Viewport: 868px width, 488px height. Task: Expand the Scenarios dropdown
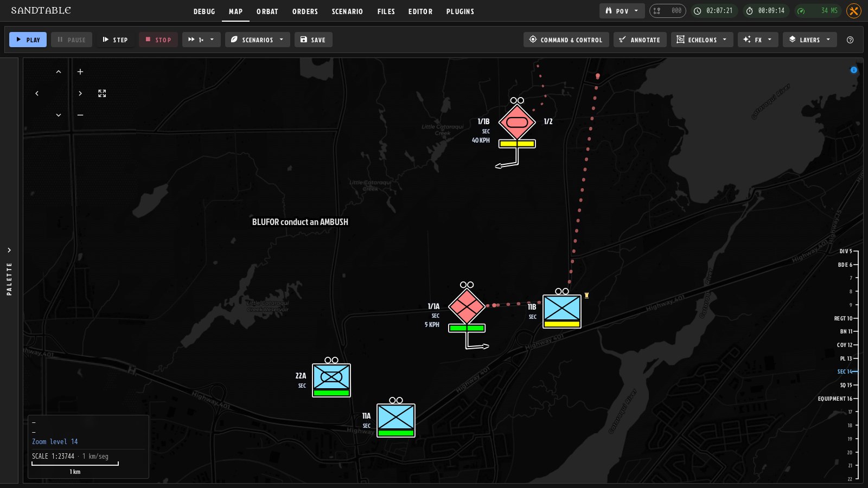coord(257,40)
